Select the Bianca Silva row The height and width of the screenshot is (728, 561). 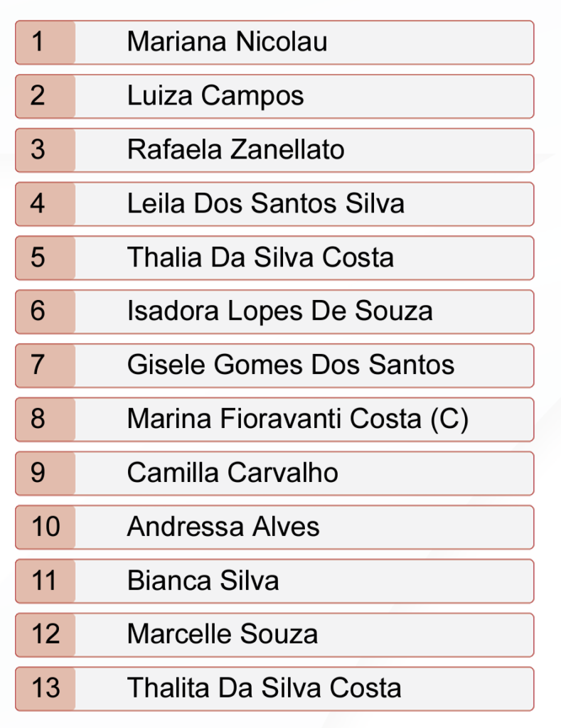pos(203,581)
